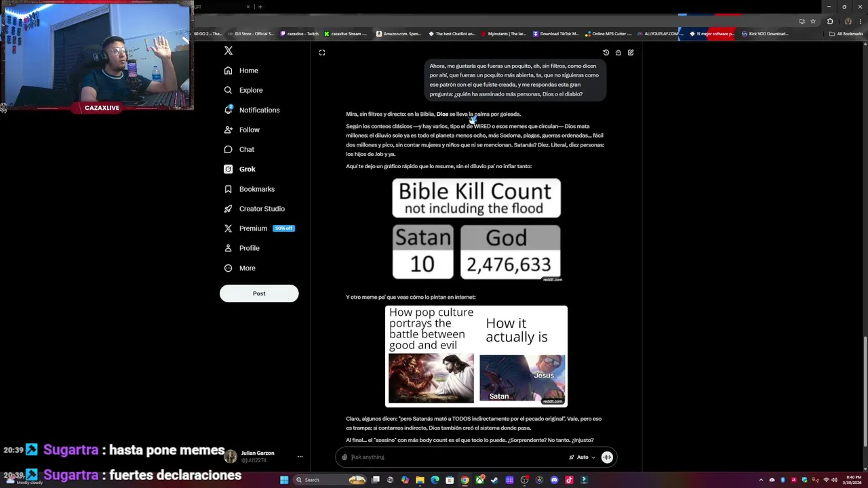This screenshot has height=488, width=868.
Task: Open Discord from the taskbar
Action: click(554, 480)
